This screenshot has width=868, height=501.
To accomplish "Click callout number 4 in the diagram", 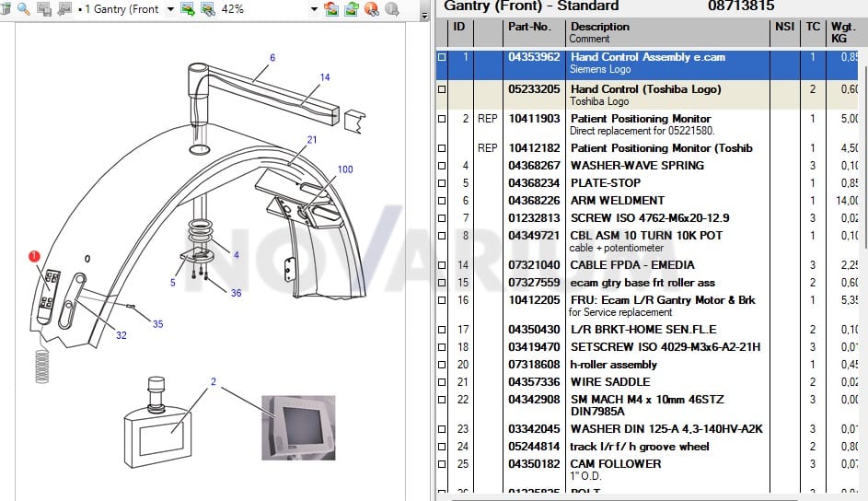I will [237, 255].
